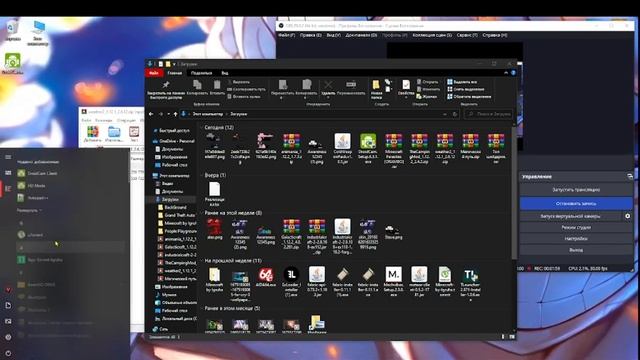Click Start Streaming button in OBS
This screenshot has width=640, height=360.
[x=576, y=190]
